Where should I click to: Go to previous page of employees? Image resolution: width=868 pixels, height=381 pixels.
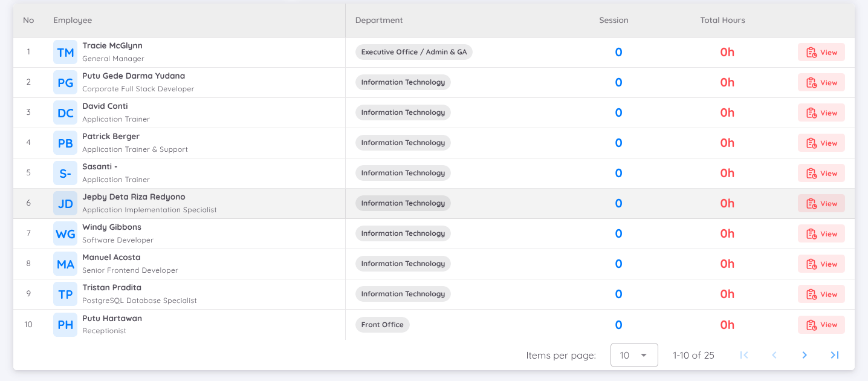click(x=774, y=356)
